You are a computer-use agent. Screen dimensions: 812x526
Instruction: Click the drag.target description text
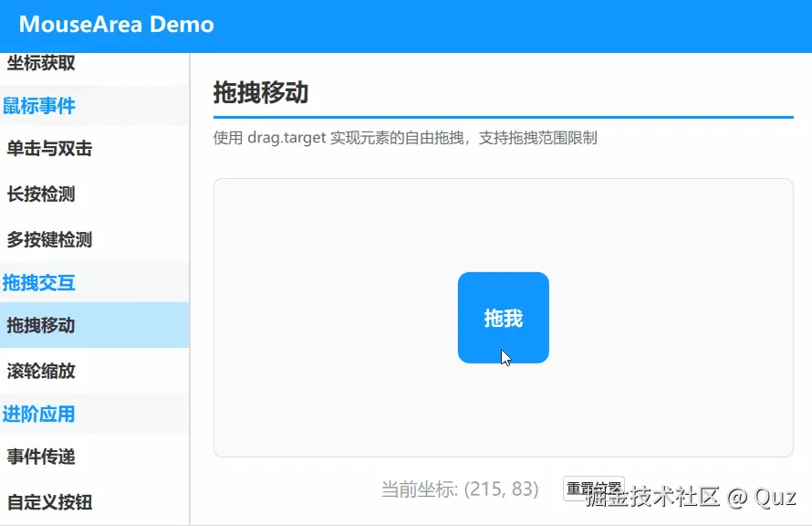tap(405, 138)
